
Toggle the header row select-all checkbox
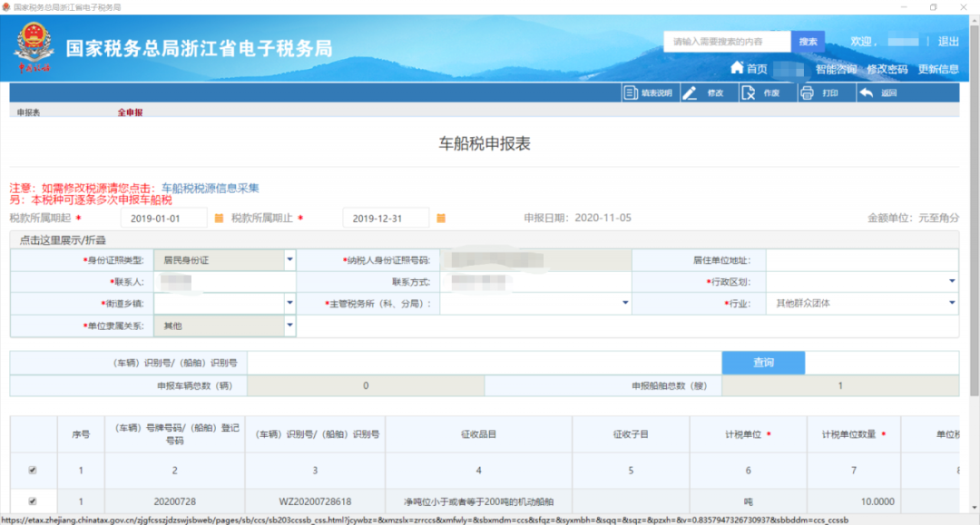(x=33, y=470)
